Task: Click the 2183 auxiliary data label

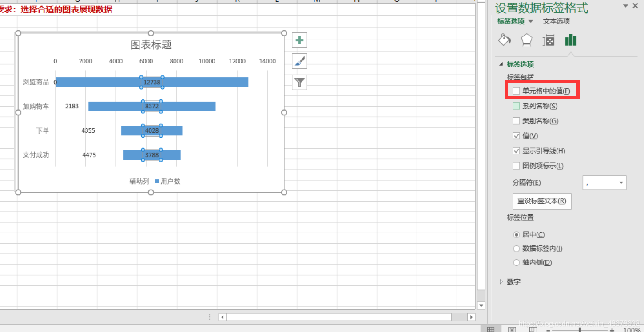Action: [72, 106]
